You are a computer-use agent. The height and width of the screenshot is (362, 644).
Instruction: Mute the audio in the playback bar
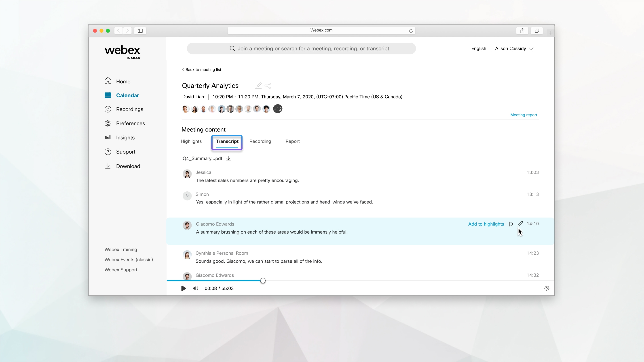pyautogui.click(x=196, y=288)
